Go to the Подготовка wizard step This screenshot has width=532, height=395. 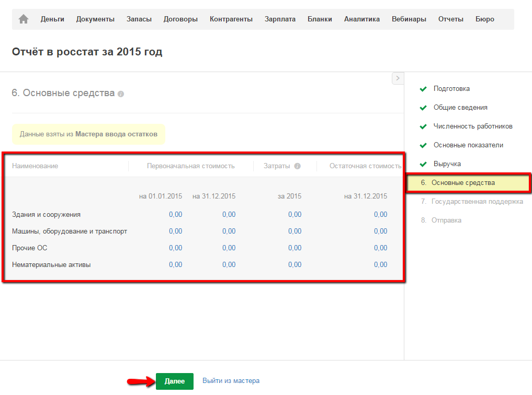(x=451, y=89)
